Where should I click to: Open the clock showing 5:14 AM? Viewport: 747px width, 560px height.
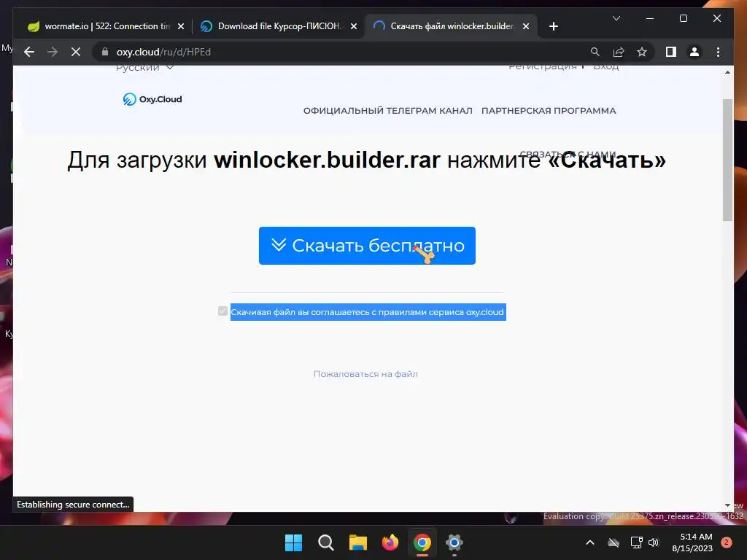pyautogui.click(x=692, y=542)
